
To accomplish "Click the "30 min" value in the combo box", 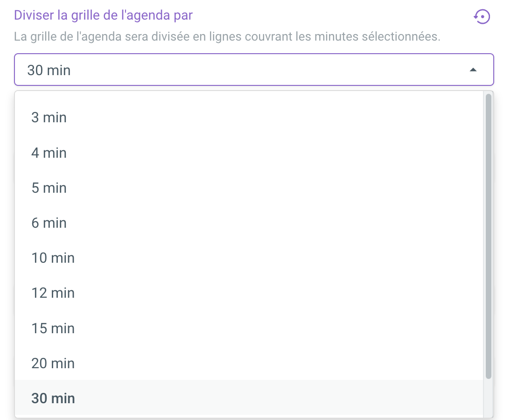I will point(49,70).
